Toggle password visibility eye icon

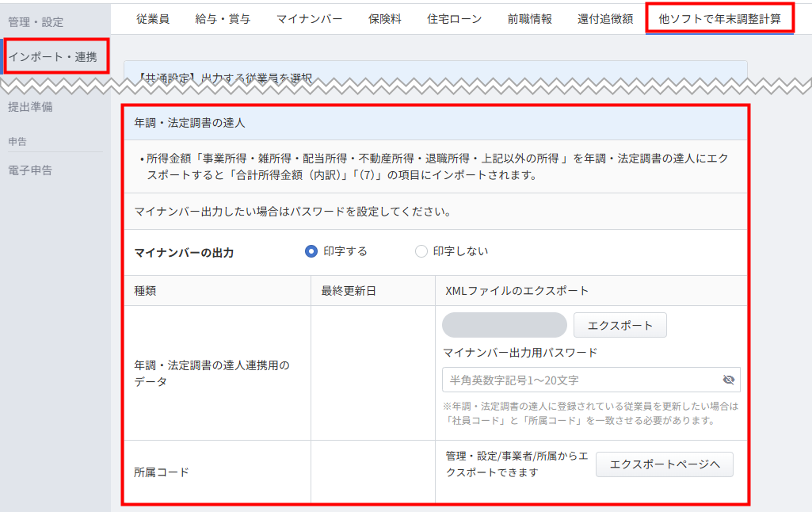tap(728, 380)
